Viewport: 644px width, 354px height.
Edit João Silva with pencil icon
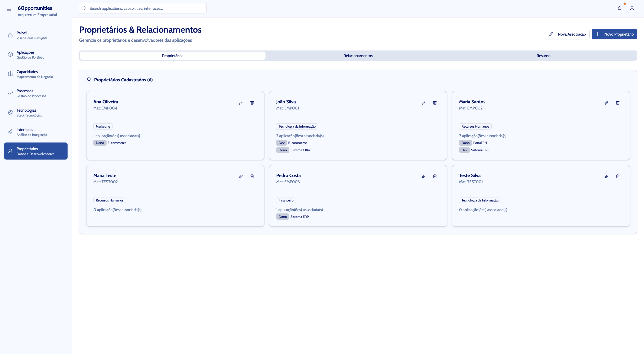tap(423, 103)
